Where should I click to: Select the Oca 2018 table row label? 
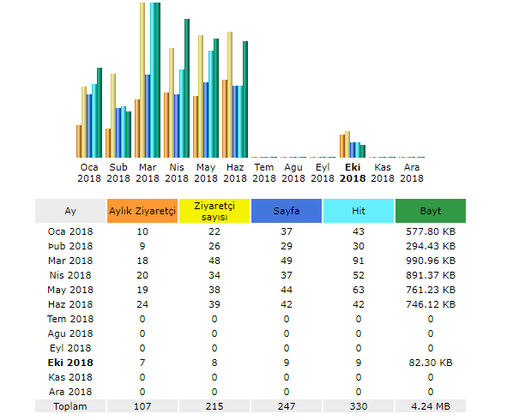click(70, 231)
